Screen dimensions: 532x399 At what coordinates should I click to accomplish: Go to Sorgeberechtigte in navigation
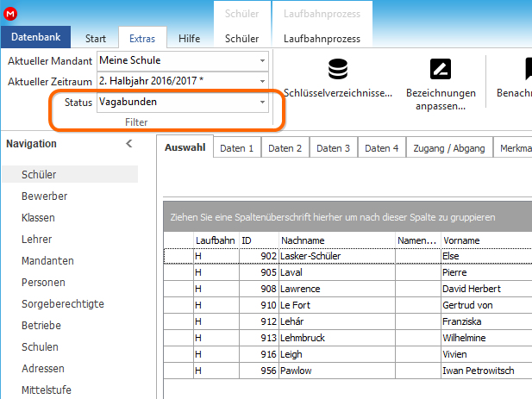coord(63,304)
